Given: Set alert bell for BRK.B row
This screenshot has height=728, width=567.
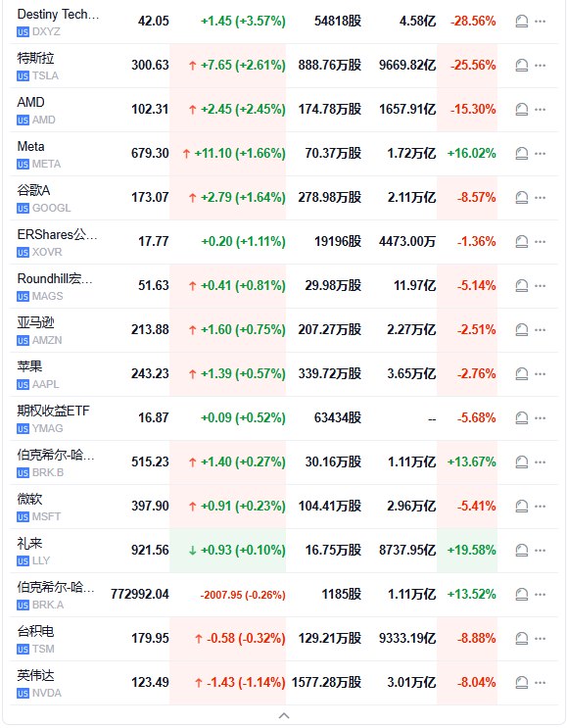Looking at the screenshot, I should [522, 462].
